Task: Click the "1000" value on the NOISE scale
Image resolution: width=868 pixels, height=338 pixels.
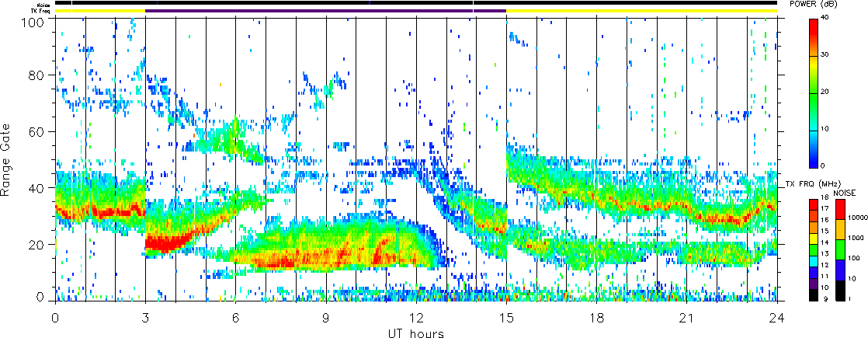Action: click(x=854, y=239)
